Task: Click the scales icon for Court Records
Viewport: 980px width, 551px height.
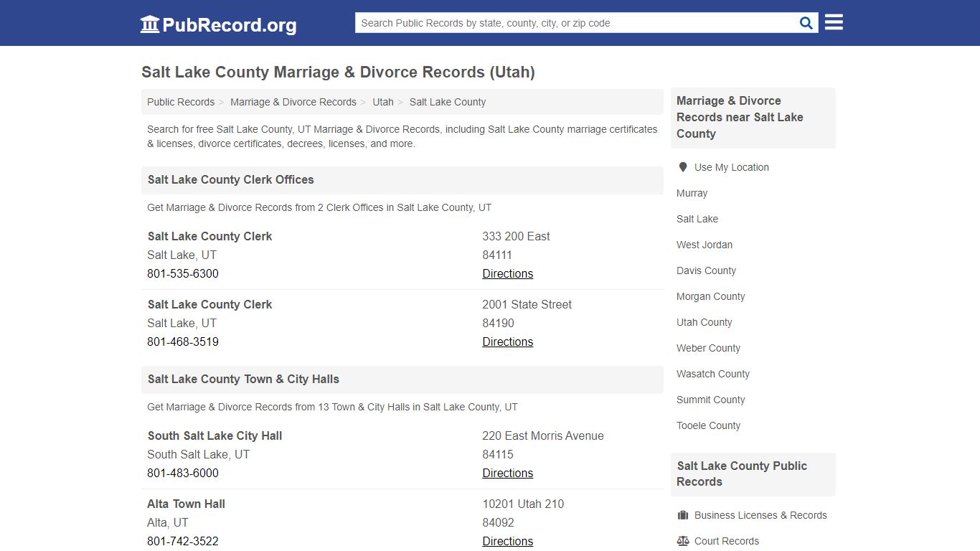Action: (x=683, y=541)
